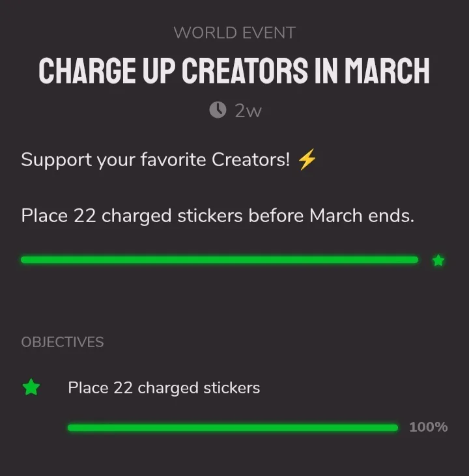
Task: Click the word Creators! in the support line
Action: point(251,160)
